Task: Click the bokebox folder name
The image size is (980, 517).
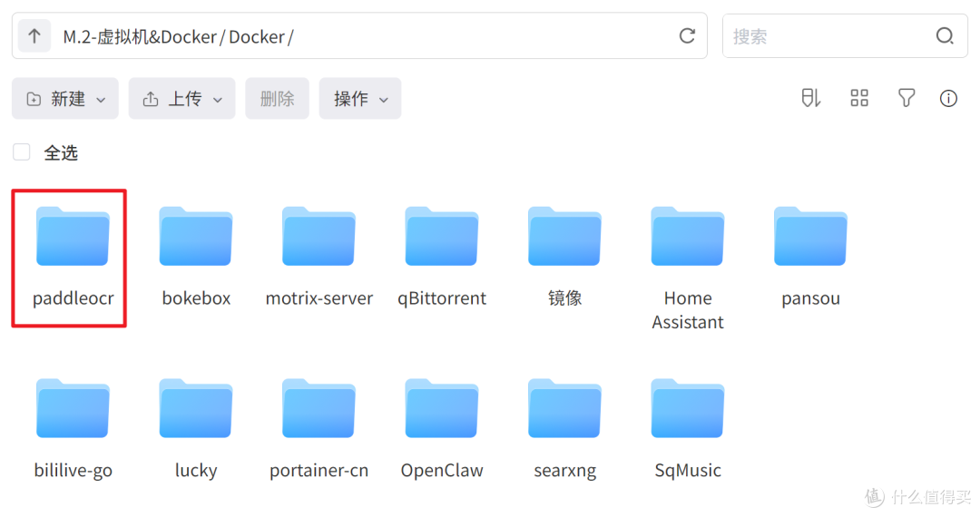Action: point(196,298)
